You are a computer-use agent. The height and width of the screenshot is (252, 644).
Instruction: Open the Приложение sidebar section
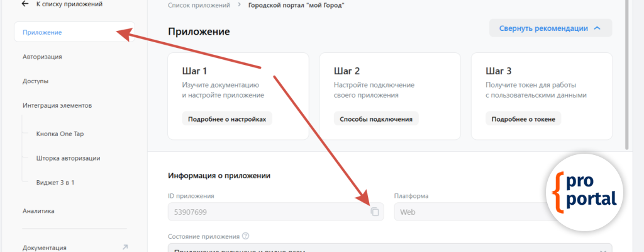(42, 32)
